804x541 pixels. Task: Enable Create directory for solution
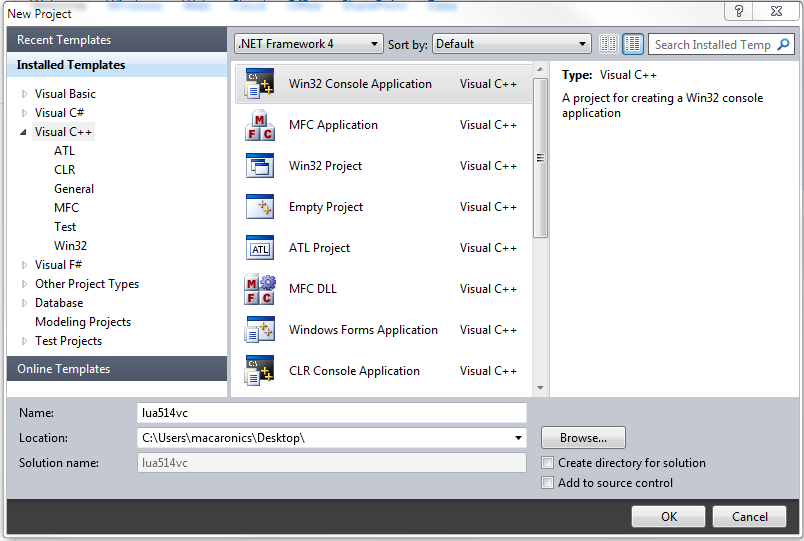tap(548, 463)
